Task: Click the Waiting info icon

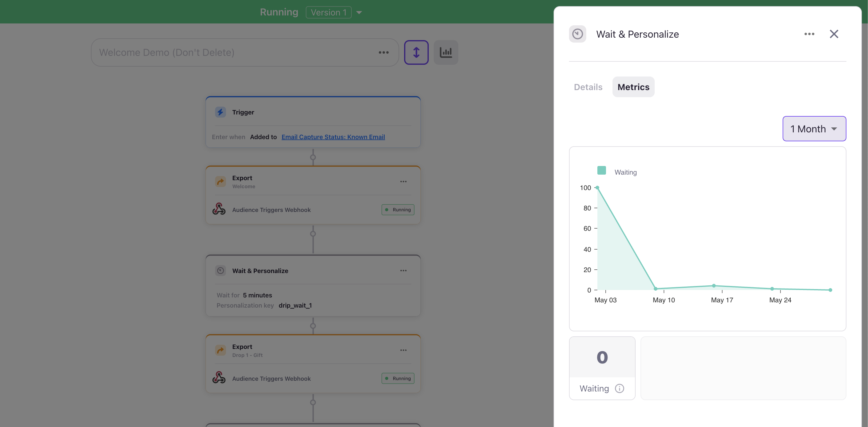Action: 619,388
